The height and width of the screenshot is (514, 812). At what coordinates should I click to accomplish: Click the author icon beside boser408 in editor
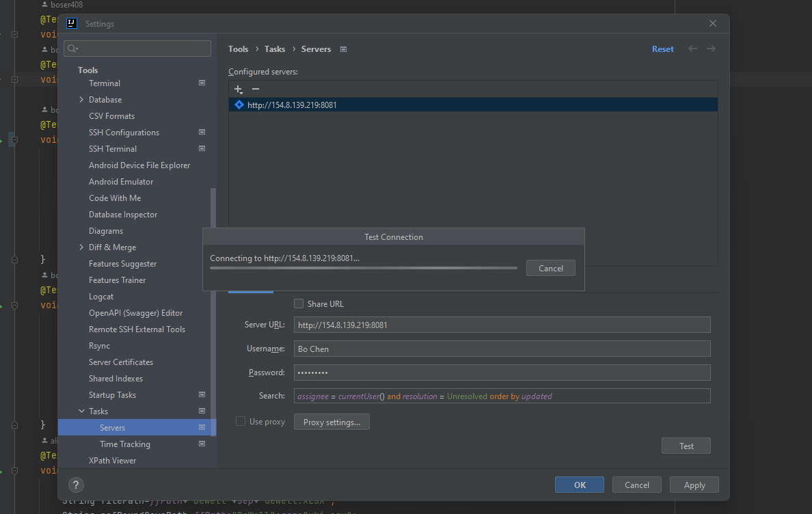44,4
